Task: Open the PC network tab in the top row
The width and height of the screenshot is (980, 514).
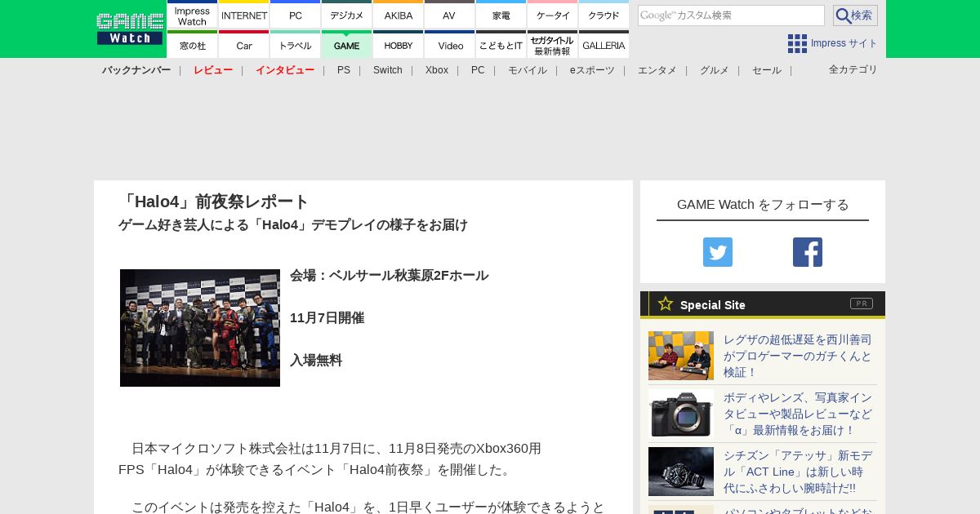Action: click(x=295, y=15)
